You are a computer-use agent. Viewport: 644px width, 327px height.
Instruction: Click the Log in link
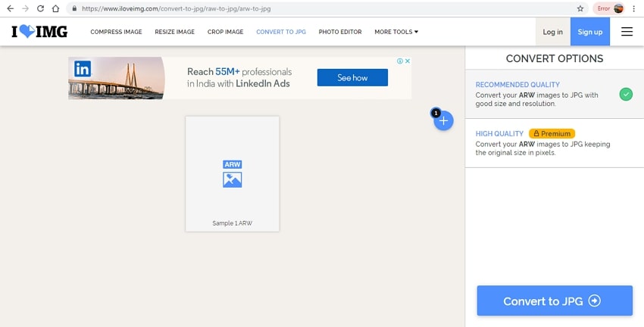(553, 32)
